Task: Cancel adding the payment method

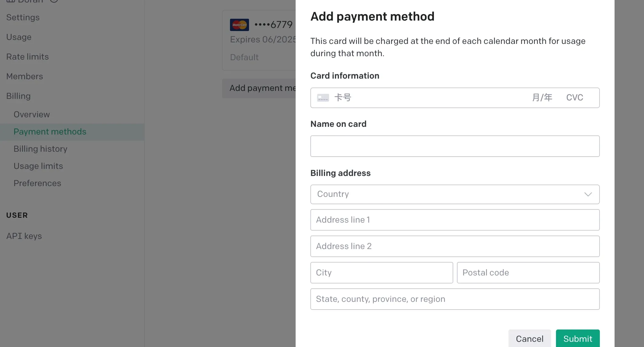Action: [x=529, y=338]
